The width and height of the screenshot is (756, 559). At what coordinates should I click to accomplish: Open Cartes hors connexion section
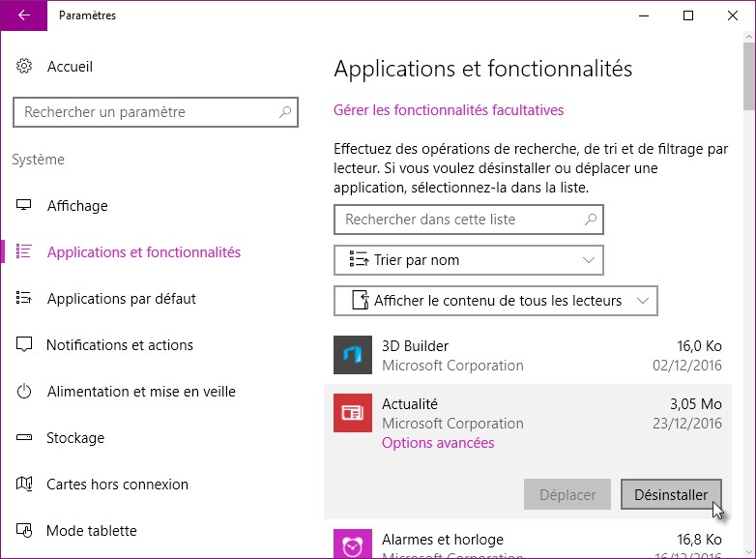117,485
